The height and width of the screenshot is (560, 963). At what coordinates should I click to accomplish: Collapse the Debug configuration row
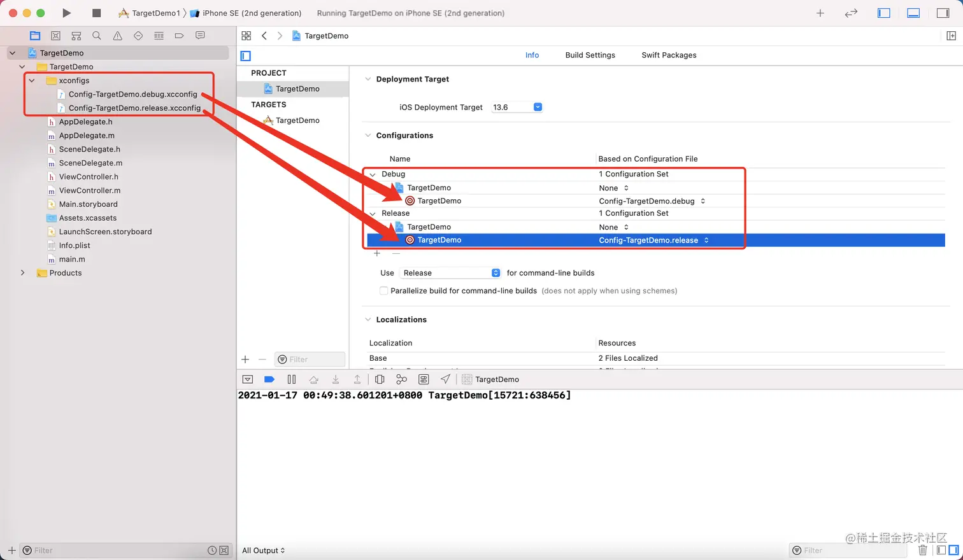tap(373, 174)
